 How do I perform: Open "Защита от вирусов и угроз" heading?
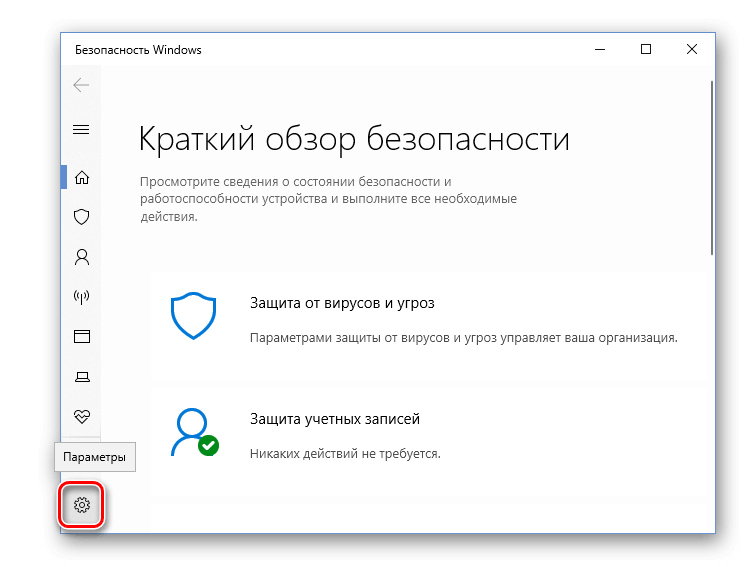(342, 303)
